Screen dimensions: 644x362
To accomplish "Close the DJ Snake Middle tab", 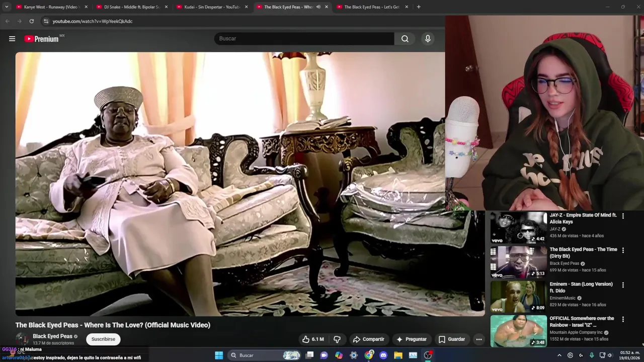I will [x=166, y=7].
